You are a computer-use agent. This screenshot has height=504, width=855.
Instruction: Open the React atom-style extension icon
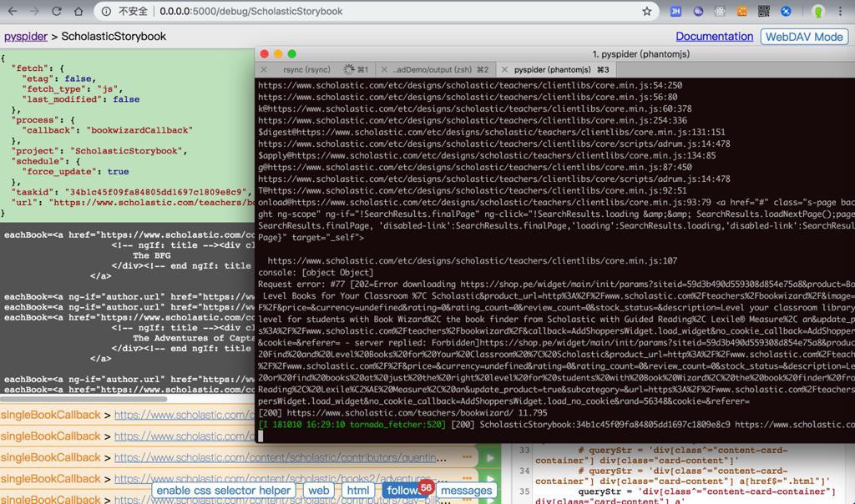pos(720,11)
